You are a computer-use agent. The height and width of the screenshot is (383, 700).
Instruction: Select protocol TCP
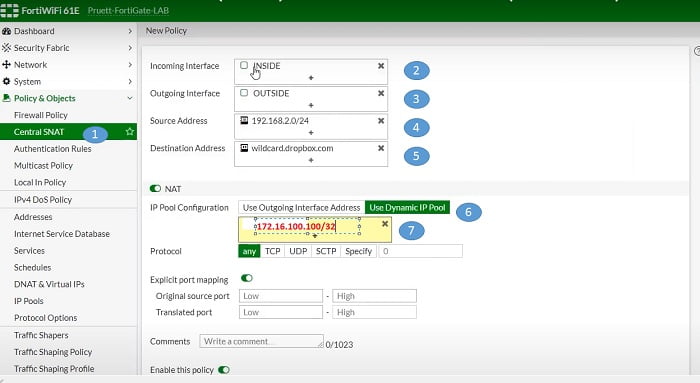coord(272,251)
